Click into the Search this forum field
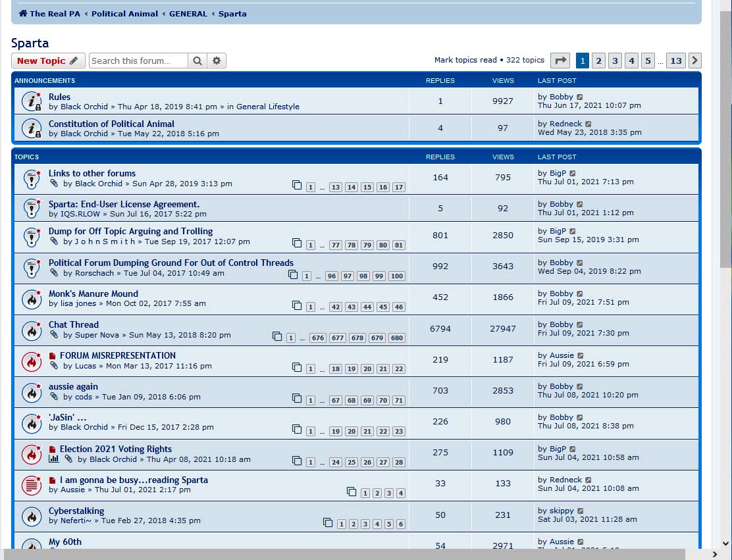 click(x=138, y=61)
